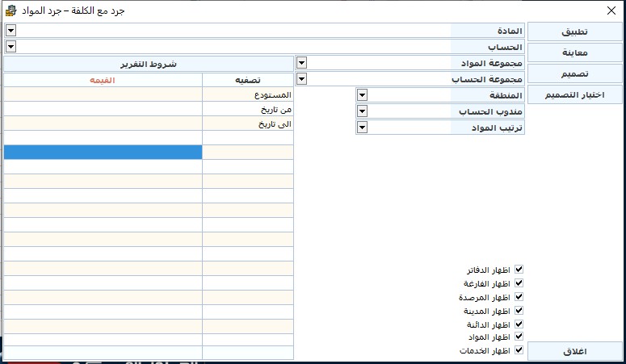Click the المادة input field
The width and height of the screenshot is (626, 364).
[233, 31]
